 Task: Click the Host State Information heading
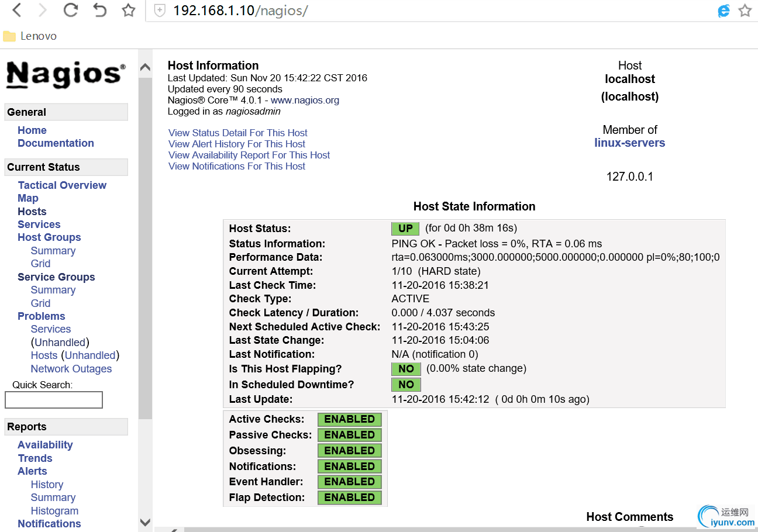coord(474,206)
